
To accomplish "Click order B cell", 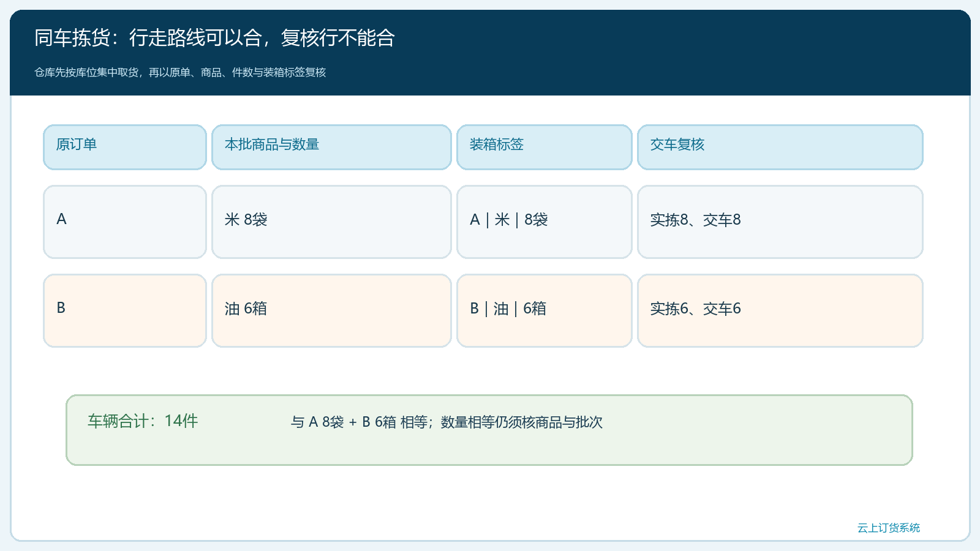I will pyautogui.click(x=125, y=310).
